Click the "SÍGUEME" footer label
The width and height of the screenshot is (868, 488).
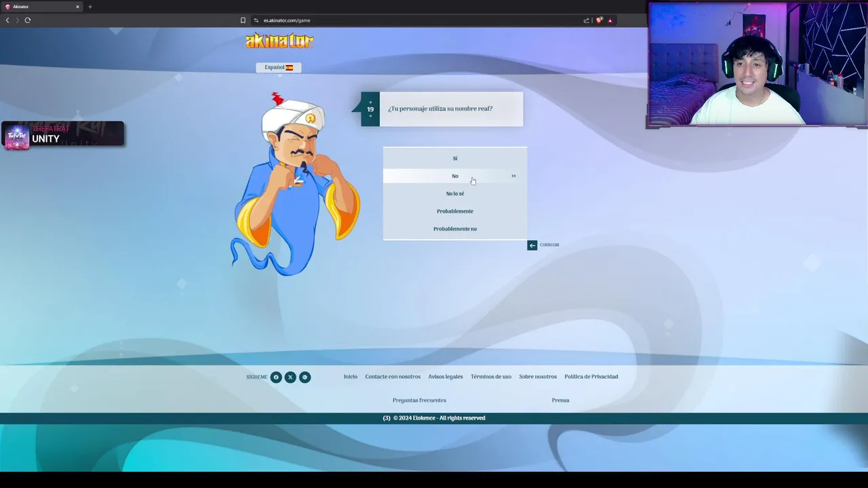(x=257, y=377)
